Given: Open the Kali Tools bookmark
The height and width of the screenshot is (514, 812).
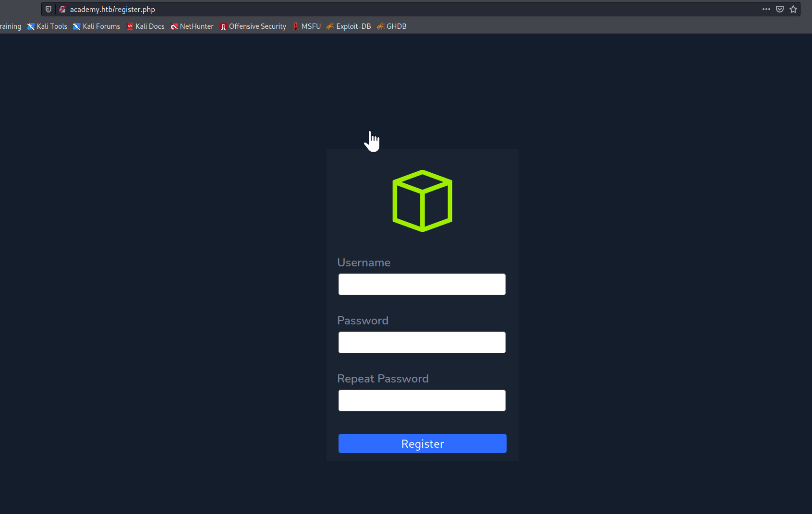Looking at the screenshot, I should tap(48, 26).
